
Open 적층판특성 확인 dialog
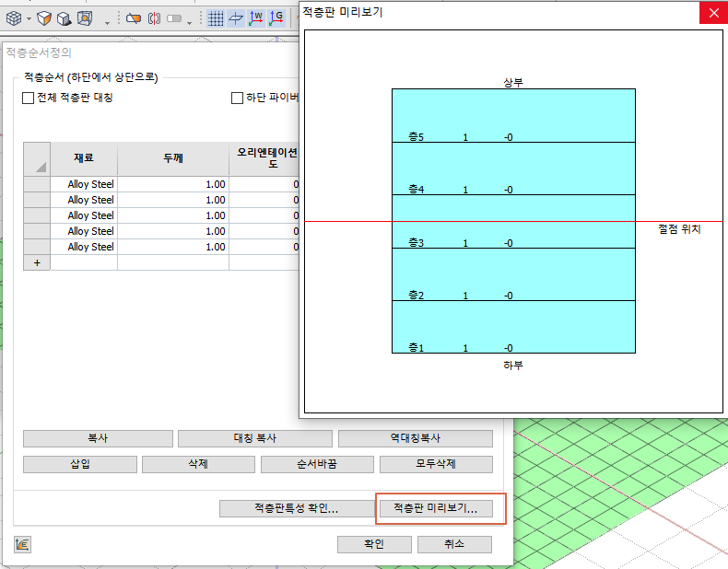coord(296,508)
